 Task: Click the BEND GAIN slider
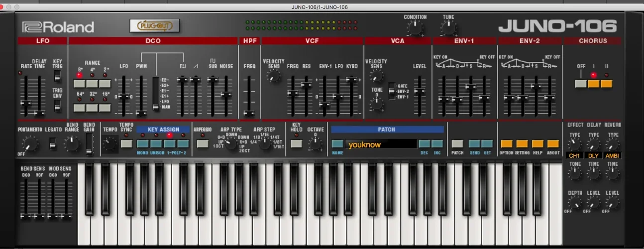tap(89, 144)
